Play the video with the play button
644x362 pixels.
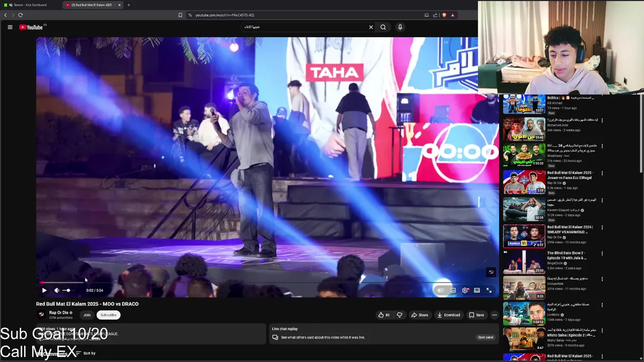click(44, 290)
